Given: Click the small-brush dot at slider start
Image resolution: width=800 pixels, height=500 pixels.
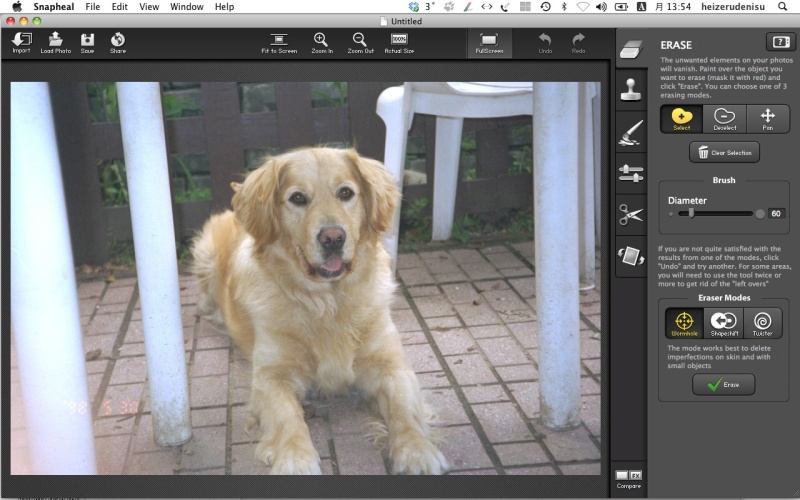Looking at the screenshot, I should (670, 214).
